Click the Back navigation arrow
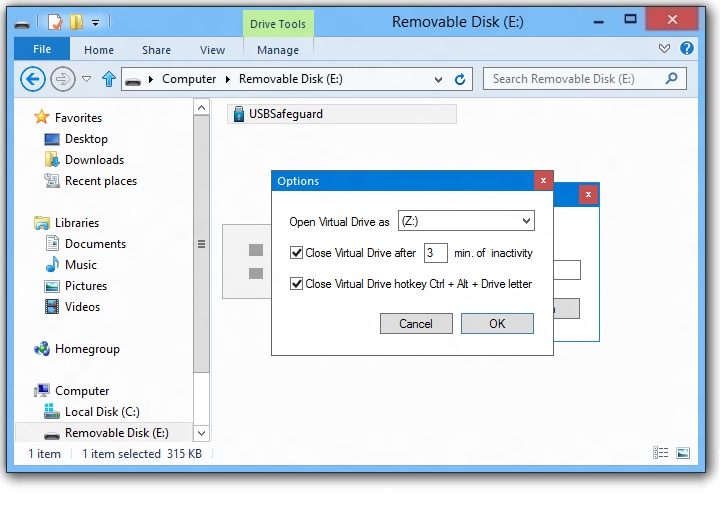Image resolution: width=720 pixels, height=510 pixels. point(33,79)
